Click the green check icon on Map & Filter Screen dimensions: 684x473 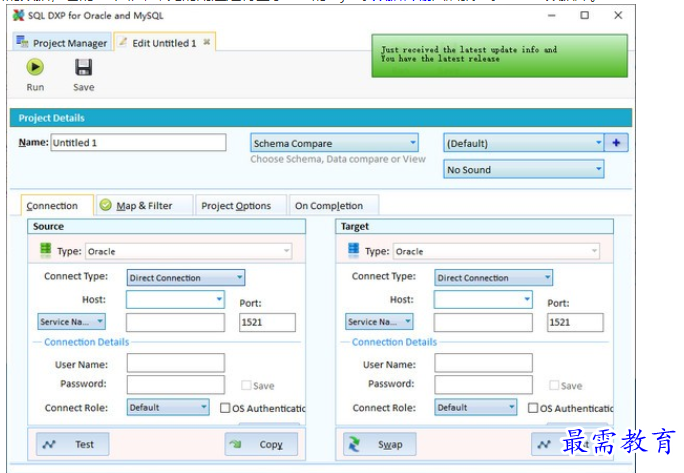(106, 205)
